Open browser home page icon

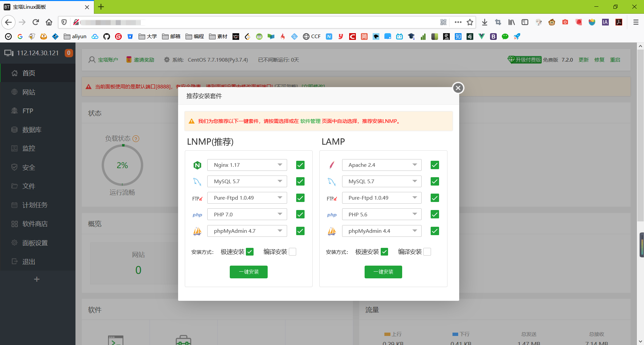pyautogui.click(x=49, y=22)
